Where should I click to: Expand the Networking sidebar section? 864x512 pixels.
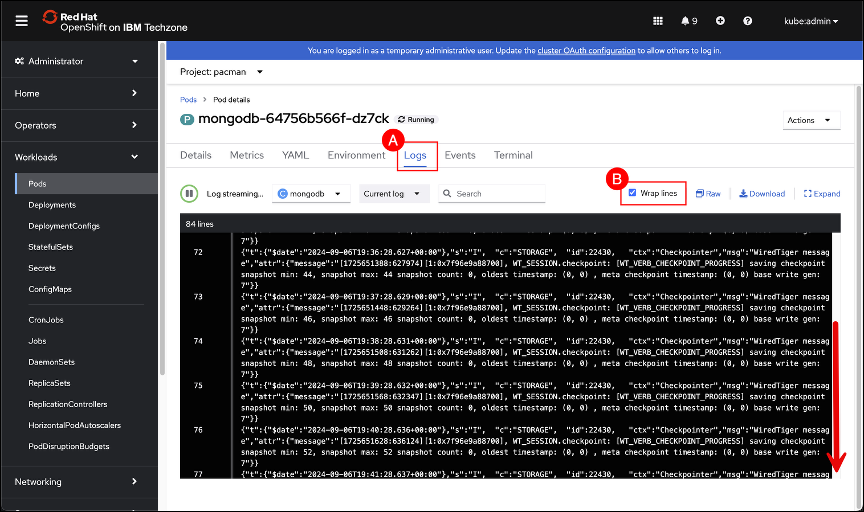pos(78,481)
